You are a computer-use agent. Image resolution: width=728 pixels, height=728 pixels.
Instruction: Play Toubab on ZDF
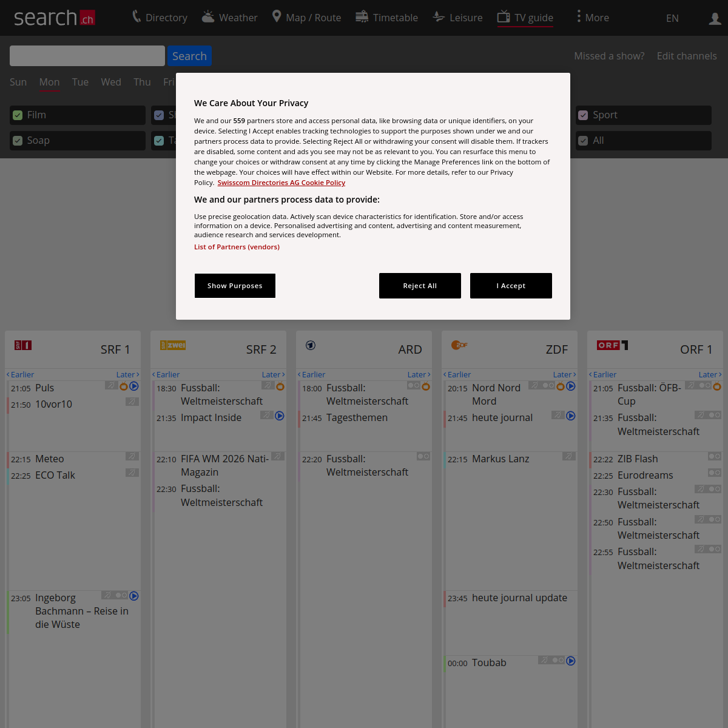(571, 661)
